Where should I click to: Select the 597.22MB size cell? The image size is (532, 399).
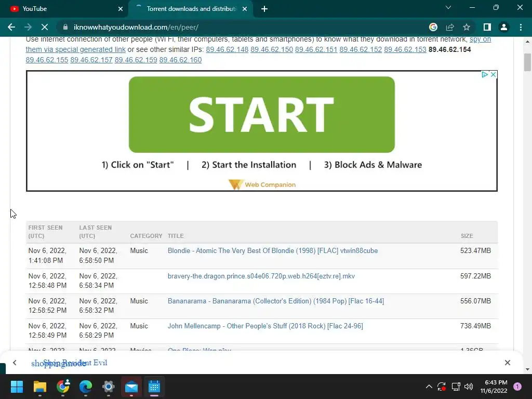coord(475,276)
